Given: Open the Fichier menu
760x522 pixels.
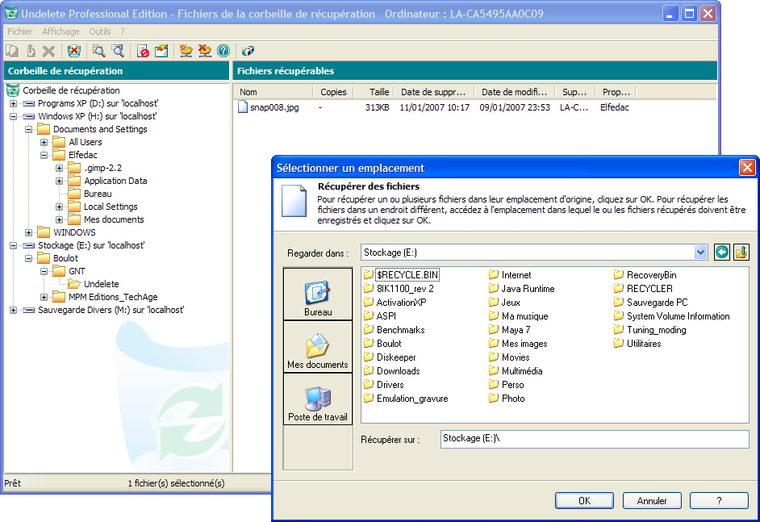Looking at the screenshot, I should click(20, 32).
